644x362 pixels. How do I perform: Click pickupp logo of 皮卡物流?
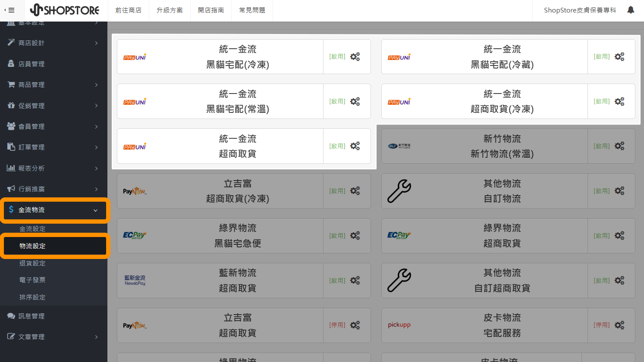(399, 325)
